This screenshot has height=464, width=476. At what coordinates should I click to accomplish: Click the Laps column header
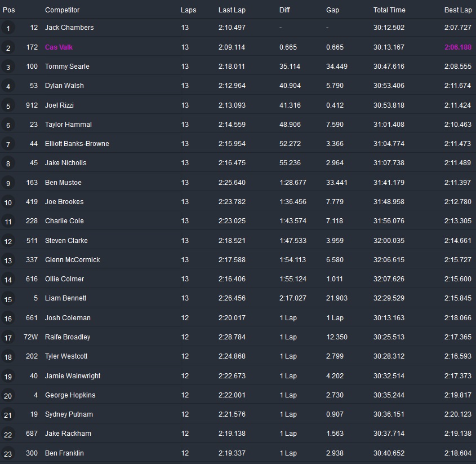[x=188, y=10]
